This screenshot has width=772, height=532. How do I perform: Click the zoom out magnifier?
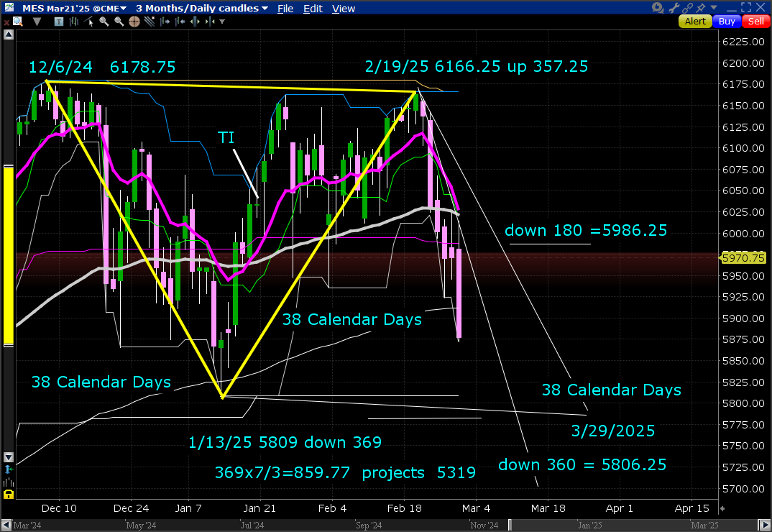tap(119, 22)
